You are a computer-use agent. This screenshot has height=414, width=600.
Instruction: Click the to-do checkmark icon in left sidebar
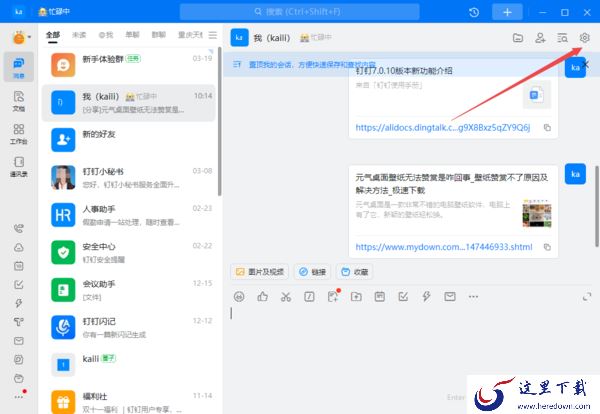click(x=18, y=284)
